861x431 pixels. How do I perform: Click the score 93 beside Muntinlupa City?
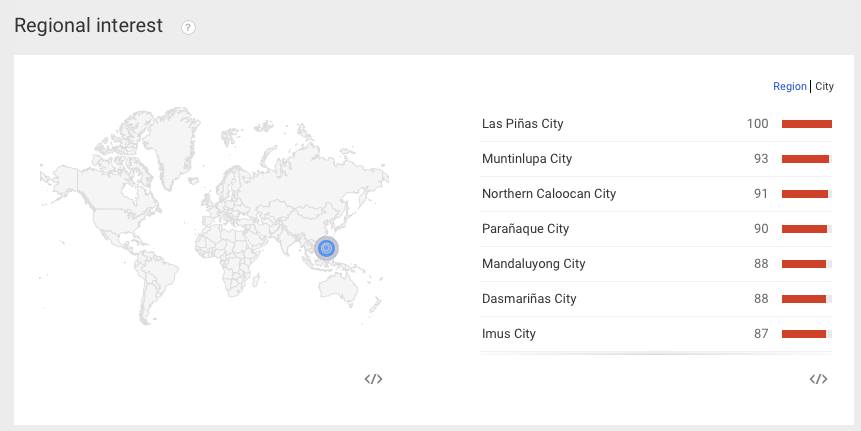(761, 159)
